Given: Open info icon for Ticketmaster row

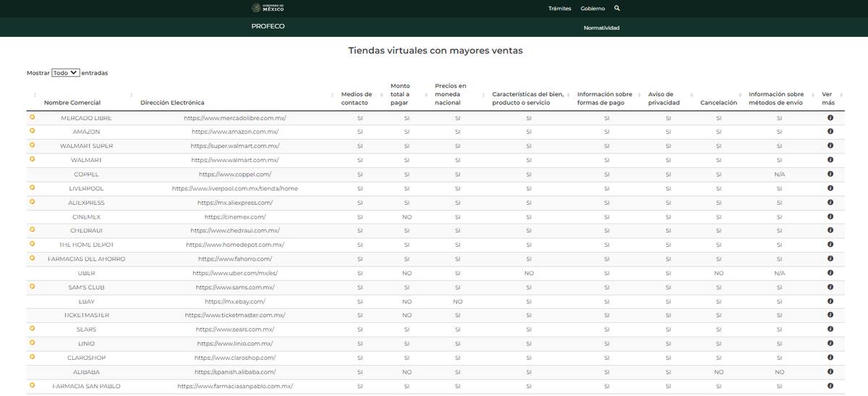Looking at the screenshot, I should coord(830,315).
